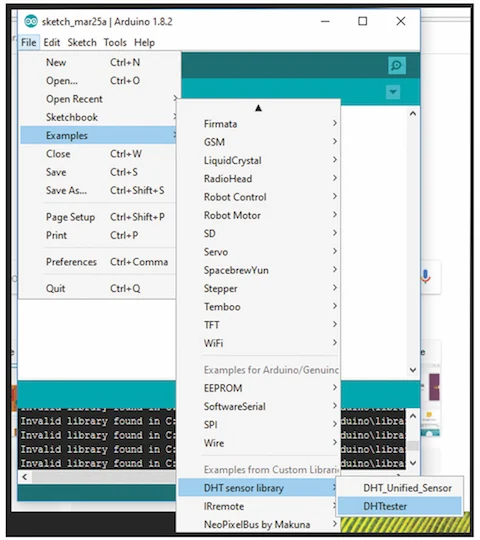480x540 pixels.
Task: Expand the SD examples submenu
Action: (x=259, y=233)
